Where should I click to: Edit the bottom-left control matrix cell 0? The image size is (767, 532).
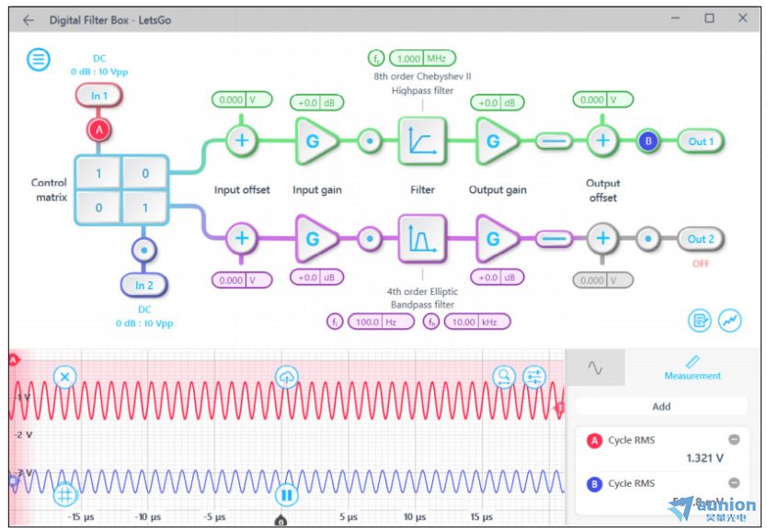click(x=98, y=208)
